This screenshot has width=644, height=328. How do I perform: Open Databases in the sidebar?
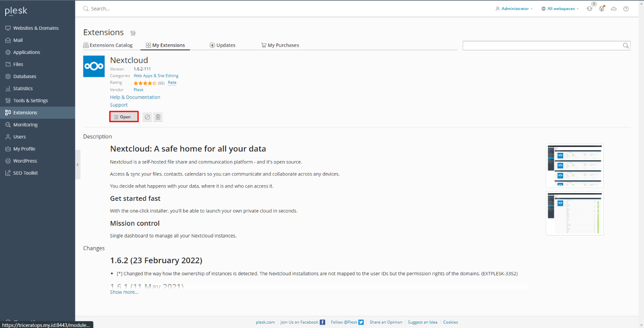(x=37, y=76)
